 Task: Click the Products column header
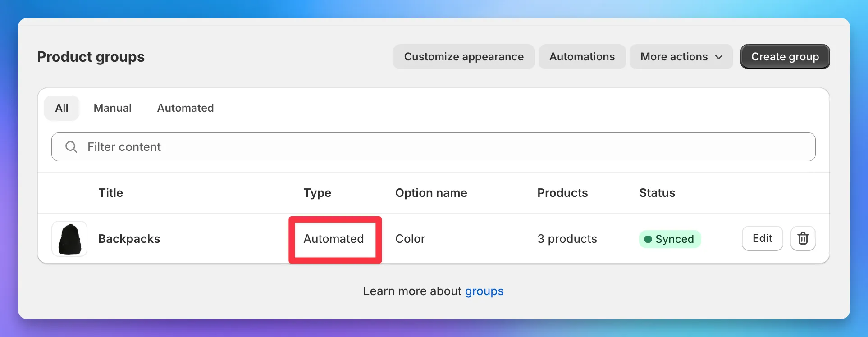[x=562, y=193]
